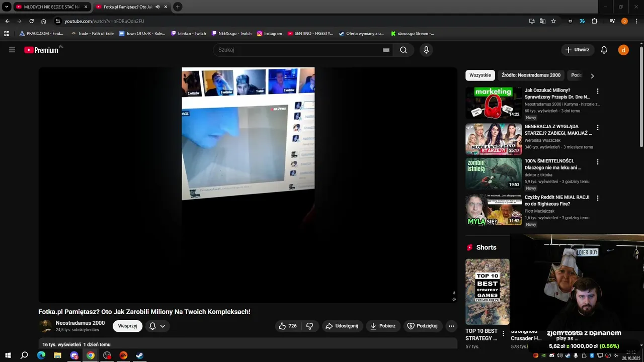Reload the page in Chrome
Viewport: 644px width, 362px height.
tap(31, 21)
